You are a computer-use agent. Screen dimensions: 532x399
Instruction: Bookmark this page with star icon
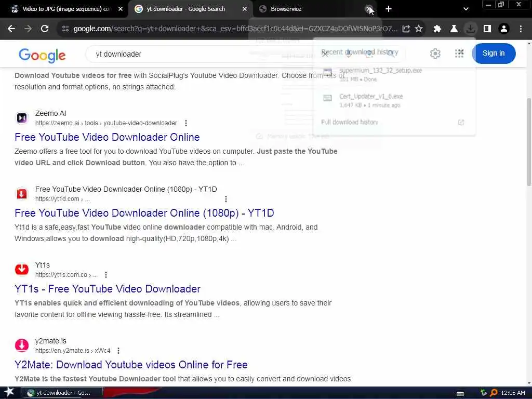click(x=419, y=29)
